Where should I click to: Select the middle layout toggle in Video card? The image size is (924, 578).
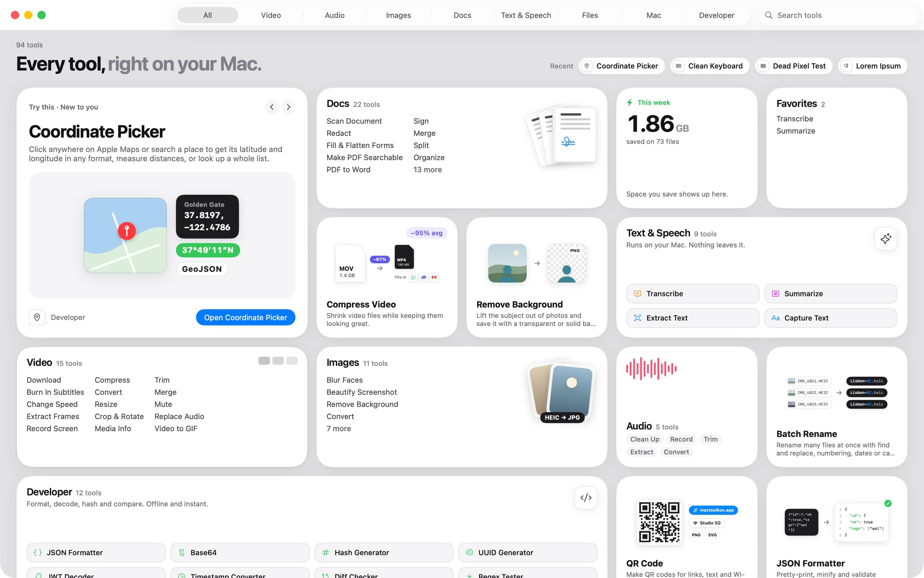click(278, 361)
